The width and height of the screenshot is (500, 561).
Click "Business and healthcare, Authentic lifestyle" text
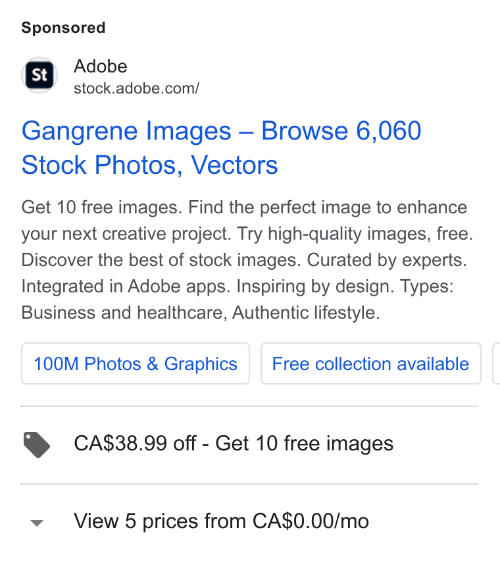point(200,313)
